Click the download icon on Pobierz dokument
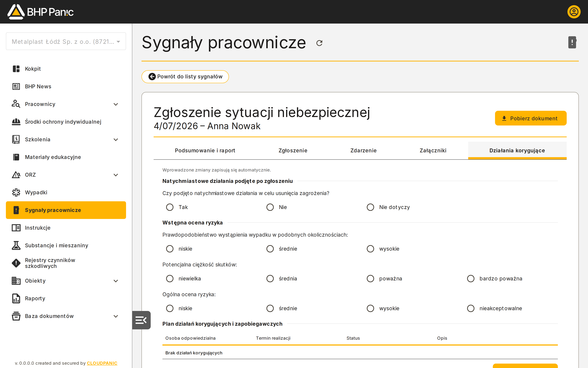Image resolution: width=588 pixels, height=368 pixels. coord(504,118)
